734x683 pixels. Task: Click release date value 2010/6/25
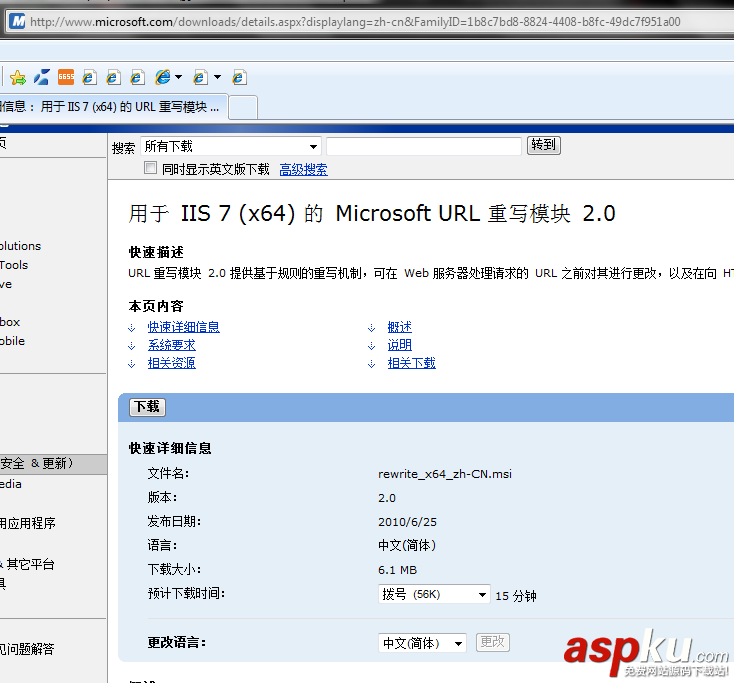pos(407,522)
